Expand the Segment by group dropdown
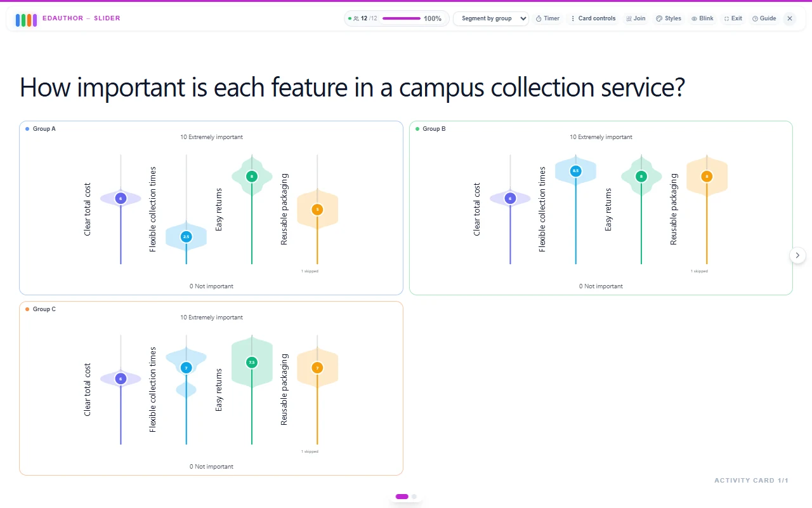This screenshot has height=508, width=812. point(491,18)
